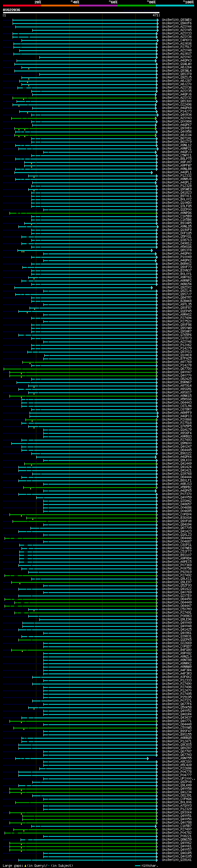Select label UniRef100_A8J287

177,81
